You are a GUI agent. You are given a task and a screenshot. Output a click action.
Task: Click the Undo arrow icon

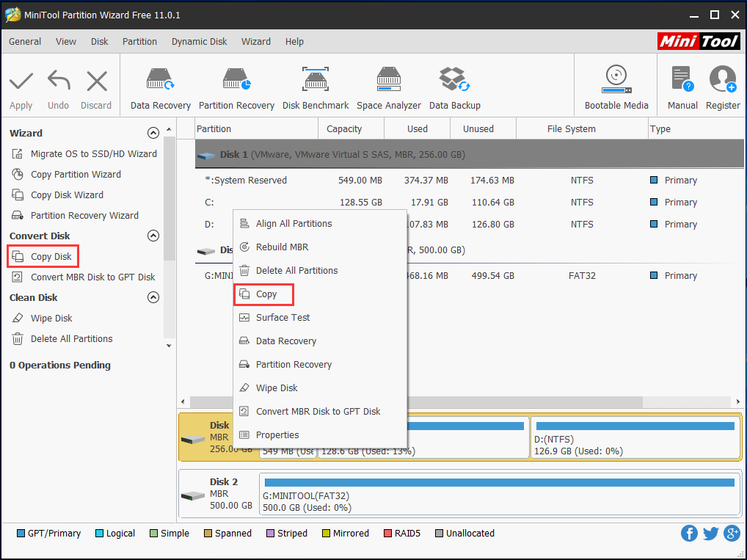(59, 81)
